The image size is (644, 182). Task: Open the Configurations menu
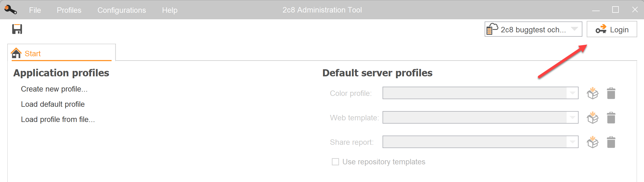[122, 10]
